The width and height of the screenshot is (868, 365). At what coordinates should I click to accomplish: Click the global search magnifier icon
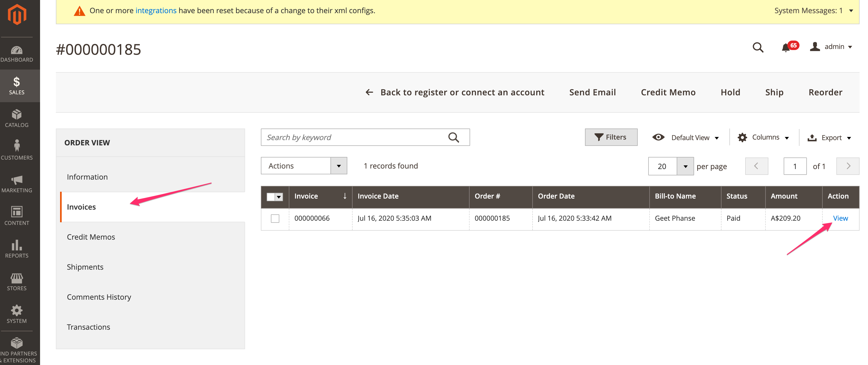(x=758, y=47)
